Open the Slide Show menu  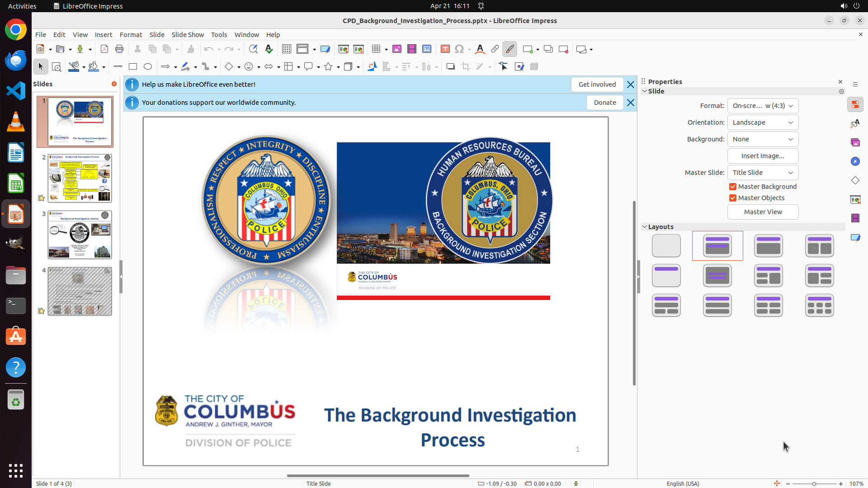(x=188, y=35)
